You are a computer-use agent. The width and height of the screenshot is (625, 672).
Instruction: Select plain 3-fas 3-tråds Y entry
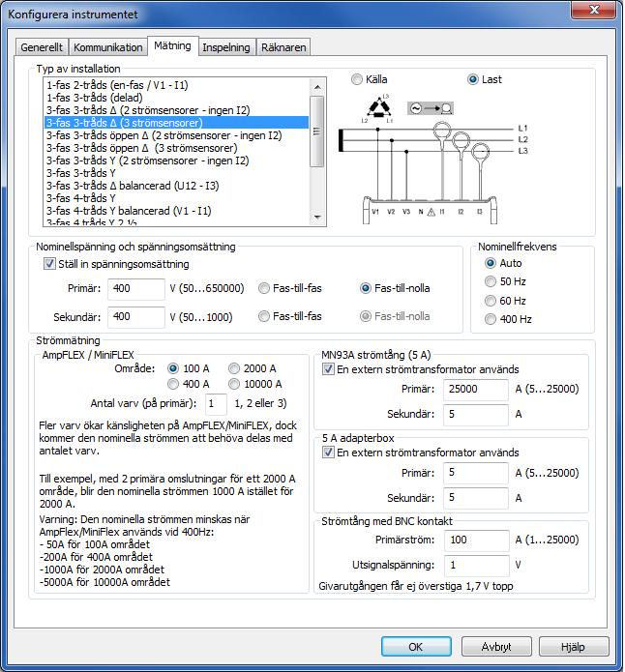click(x=176, y=173)
